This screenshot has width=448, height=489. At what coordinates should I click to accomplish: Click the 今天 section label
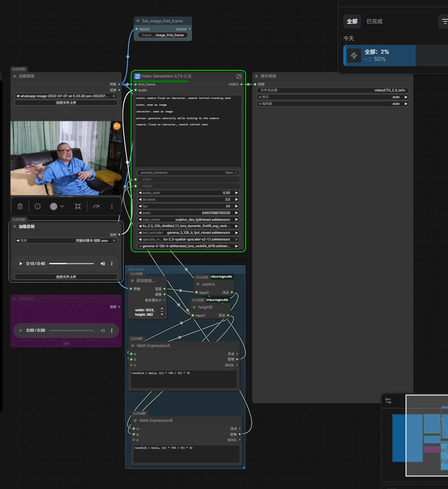pyautogui.click(x=349, y=39)
